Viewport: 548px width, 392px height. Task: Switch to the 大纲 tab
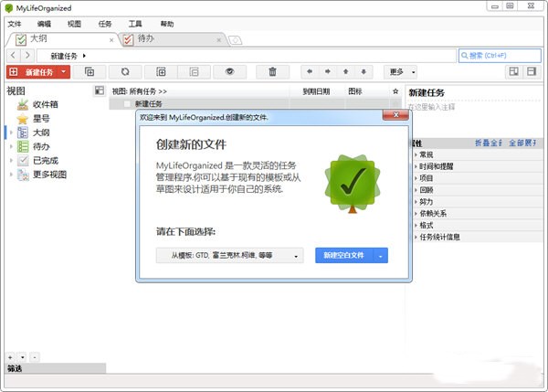tap(61, 38)
